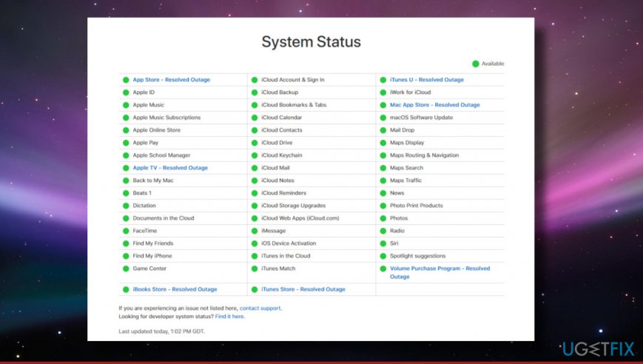Select the Back to My Mac text
The height and width of the screenshot is (364, 643).
pos(153,181)
